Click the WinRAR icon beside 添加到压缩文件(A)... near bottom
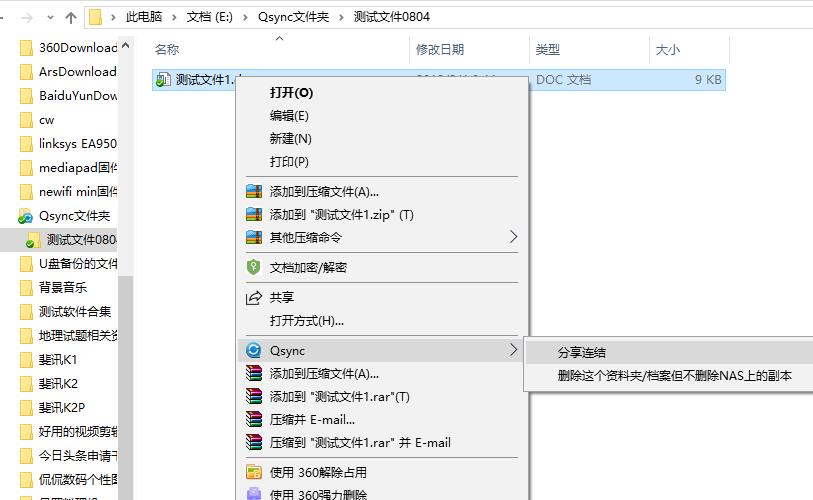 [254, 373]
